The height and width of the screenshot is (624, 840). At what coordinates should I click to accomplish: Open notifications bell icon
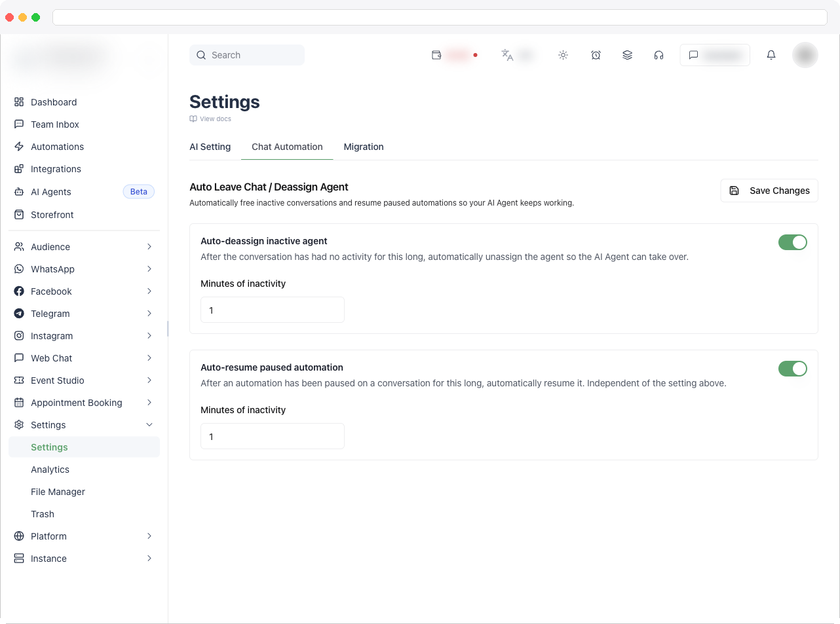tap(771, 55)
